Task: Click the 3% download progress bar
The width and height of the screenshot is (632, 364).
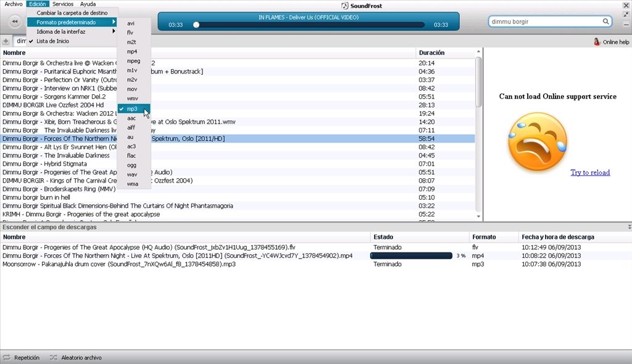Action: (x=411, y=255)
